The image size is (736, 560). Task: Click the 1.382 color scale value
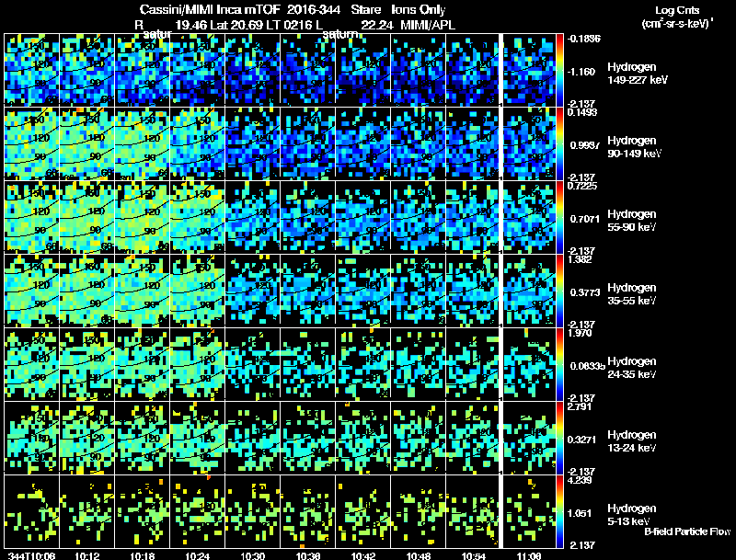coord(580,259)
